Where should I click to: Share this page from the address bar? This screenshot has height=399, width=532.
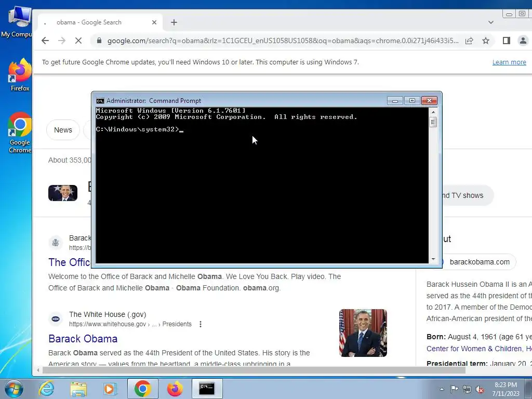pyautogui.click(x=469, y=41)
